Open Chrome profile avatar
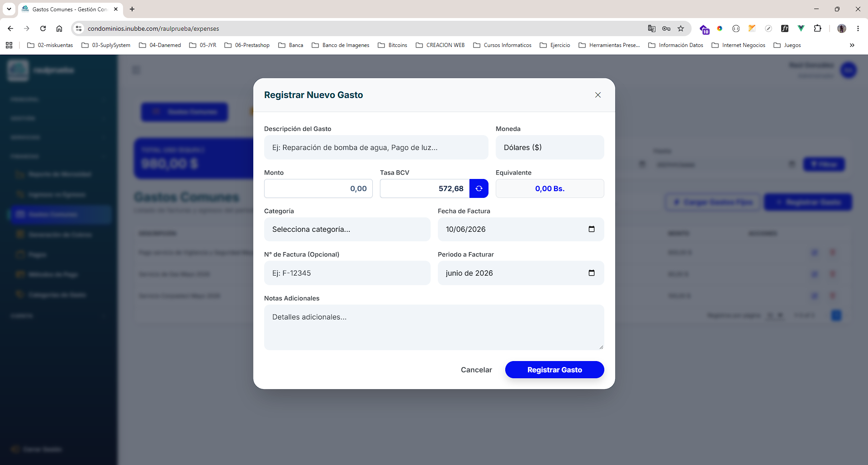 coord(842,28)
